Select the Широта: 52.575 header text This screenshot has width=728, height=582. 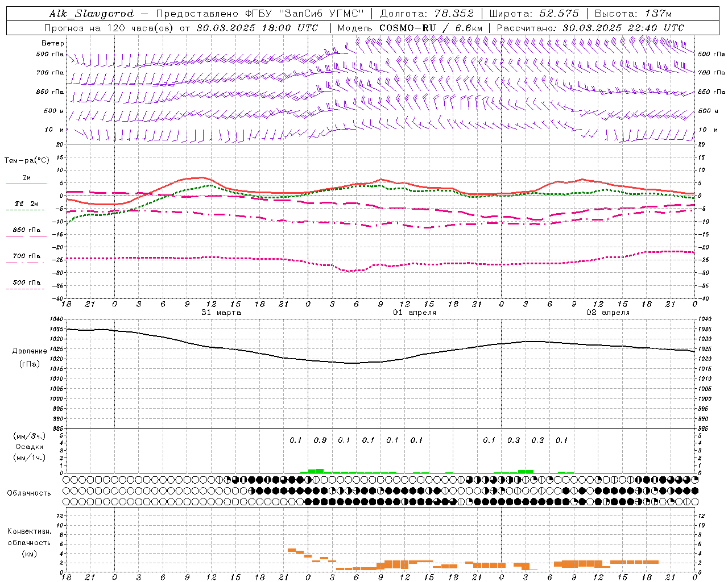point(534,14)
